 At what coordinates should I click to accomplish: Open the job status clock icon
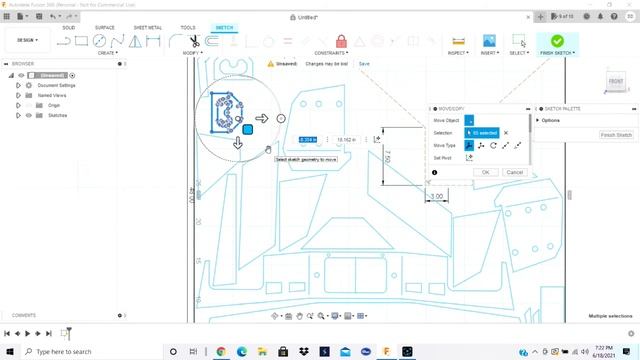pos(586,16)
